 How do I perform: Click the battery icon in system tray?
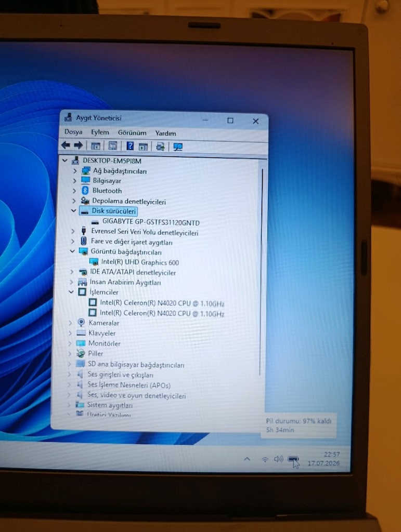coord(293,459)
